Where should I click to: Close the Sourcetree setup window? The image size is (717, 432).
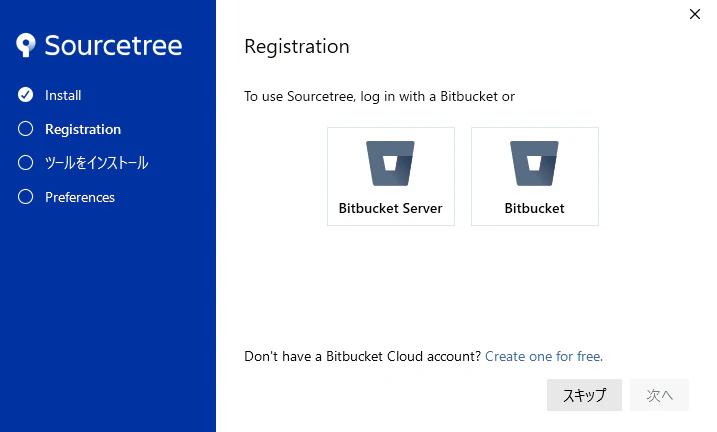695,14
